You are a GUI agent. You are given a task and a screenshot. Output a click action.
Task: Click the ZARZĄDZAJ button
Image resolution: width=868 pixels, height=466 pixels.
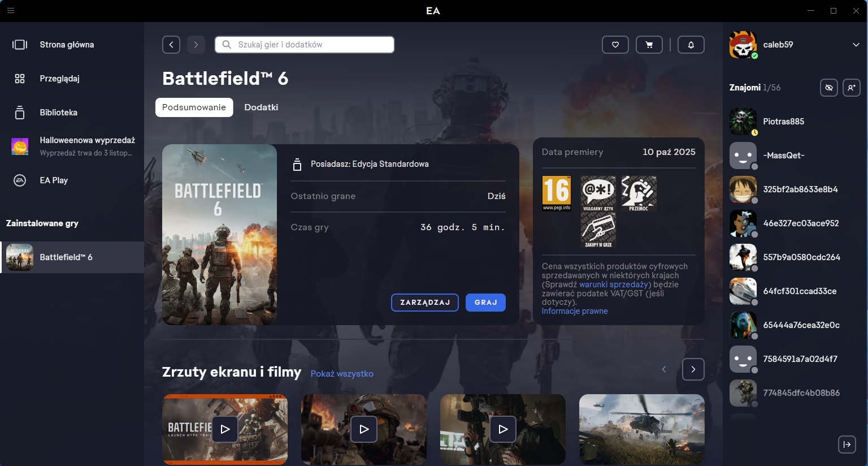(x=425, y=303)
